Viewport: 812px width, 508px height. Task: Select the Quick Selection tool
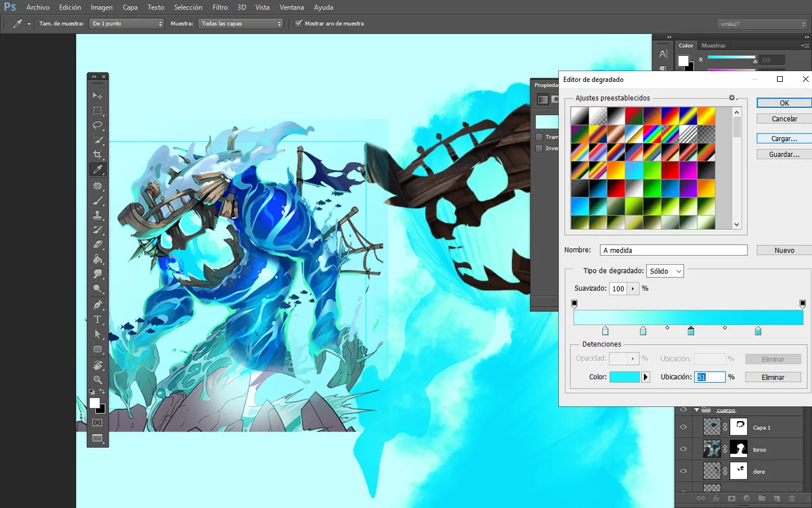(98, 140)
